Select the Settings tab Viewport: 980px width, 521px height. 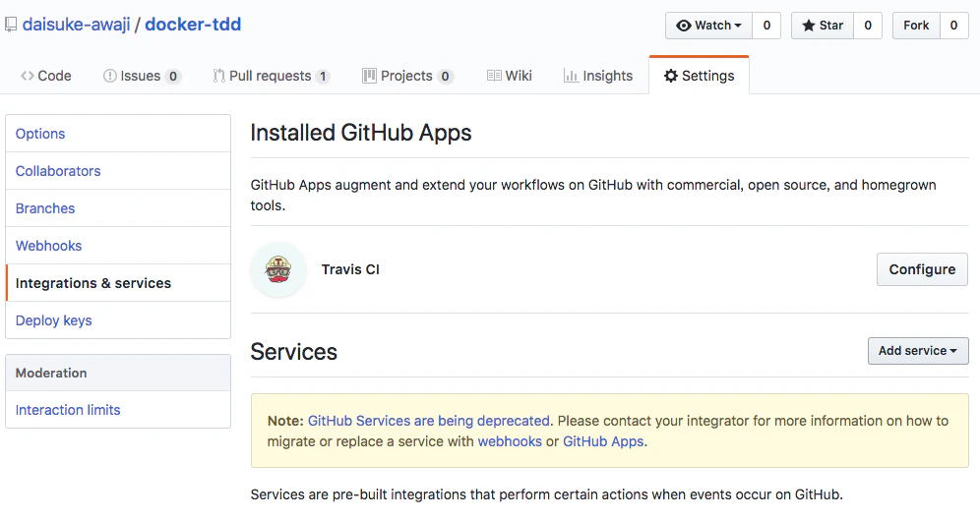pyautogui.click(x=699, y=76)
